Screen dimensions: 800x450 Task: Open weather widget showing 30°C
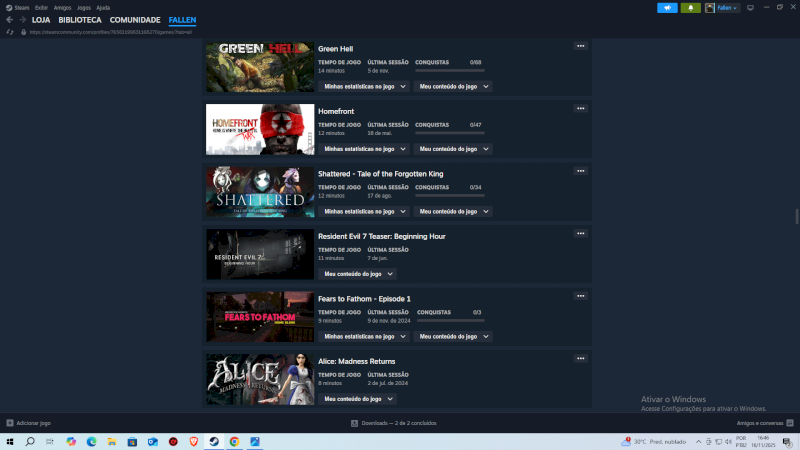(x=654, y=442)
